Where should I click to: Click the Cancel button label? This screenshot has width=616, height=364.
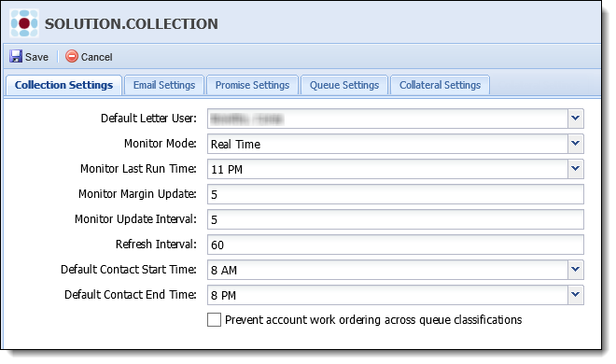click(97, 57)
